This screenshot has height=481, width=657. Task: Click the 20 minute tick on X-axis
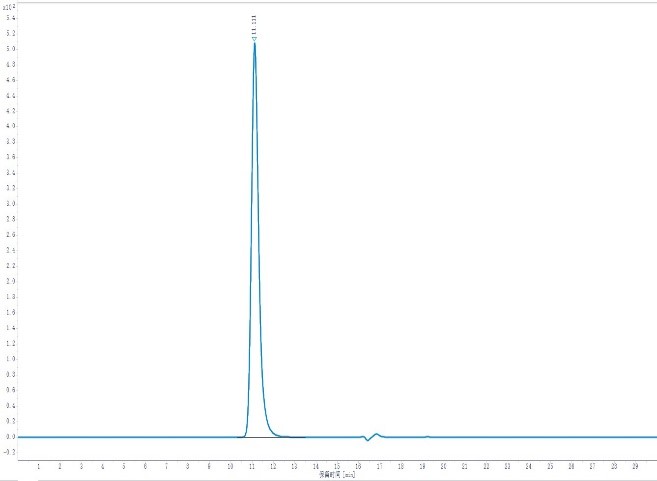[443, 466]
